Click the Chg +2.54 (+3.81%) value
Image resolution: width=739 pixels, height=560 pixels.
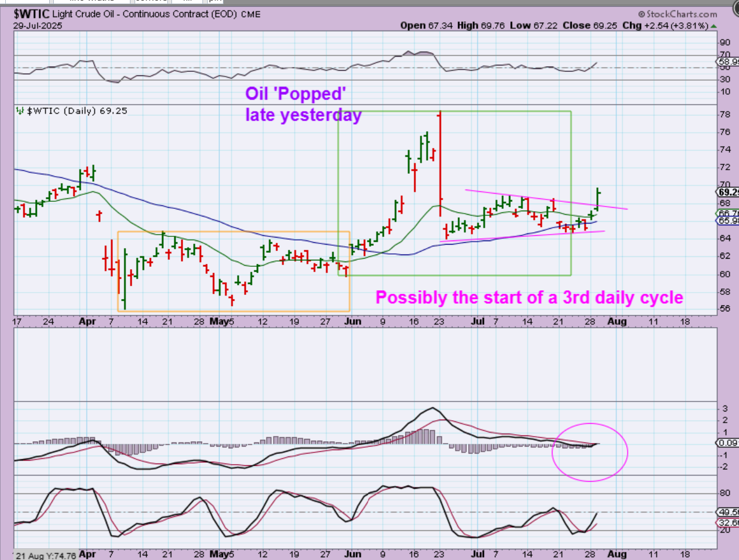pyautogui.click(x=665, y=26)
